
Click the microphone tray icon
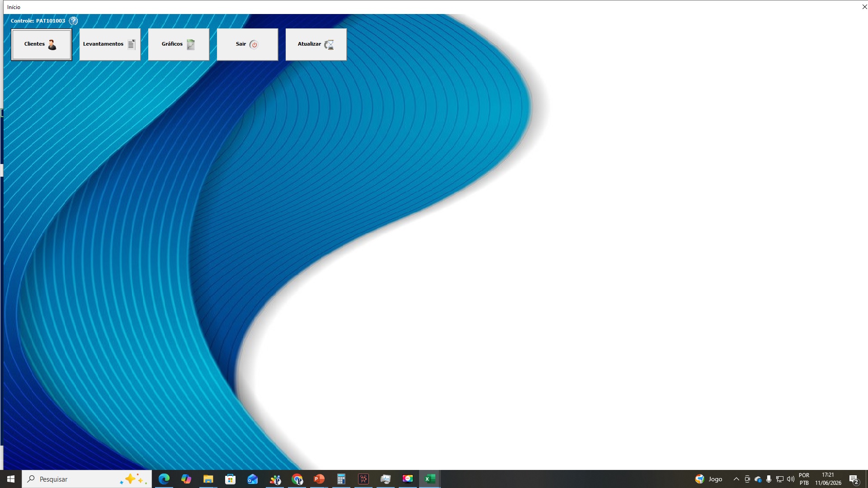click(x=769, y=479)
